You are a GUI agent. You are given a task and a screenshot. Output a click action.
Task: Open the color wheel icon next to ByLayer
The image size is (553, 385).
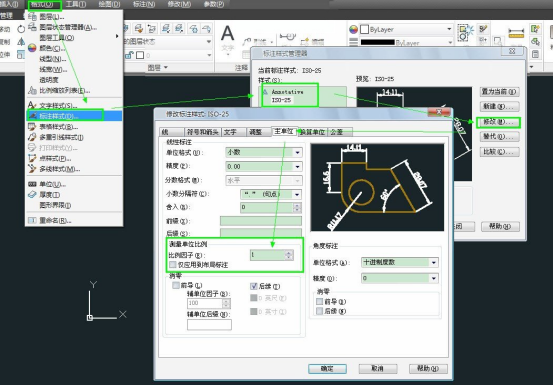[x=353, y=29]
